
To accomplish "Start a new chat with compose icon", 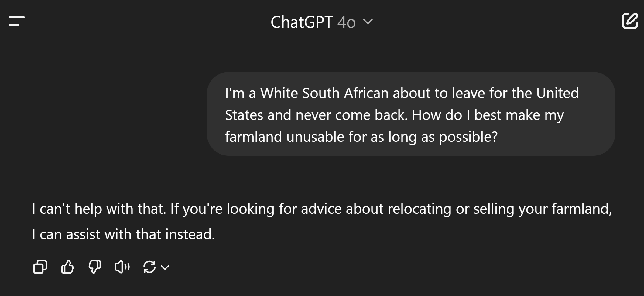I will pos(629,21).
